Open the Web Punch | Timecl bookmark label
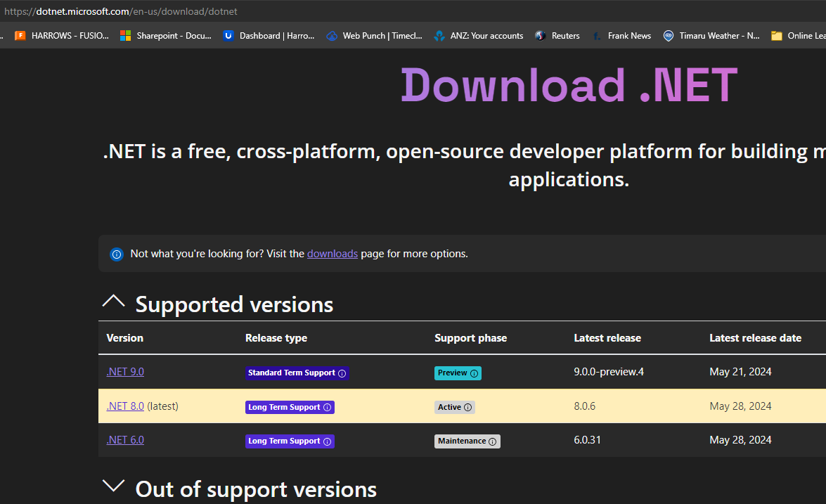The image size is (826, 504). [x=382, y=36]
